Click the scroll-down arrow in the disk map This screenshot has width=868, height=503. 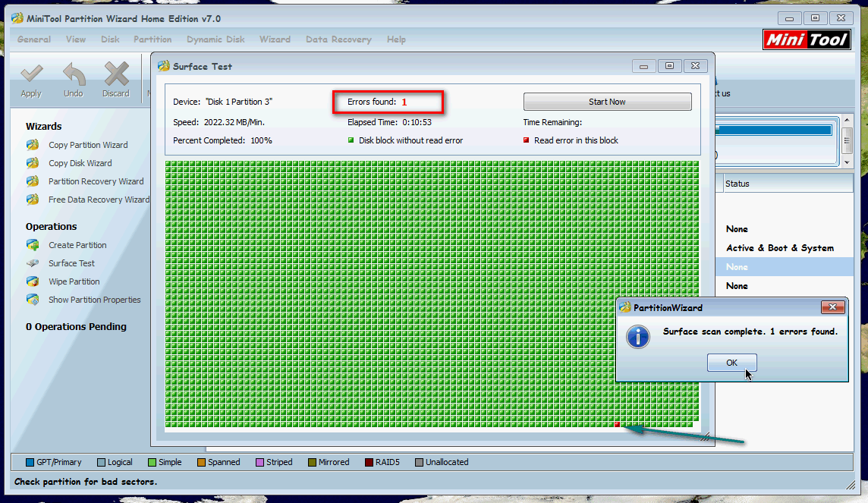(x=847, y=162)
